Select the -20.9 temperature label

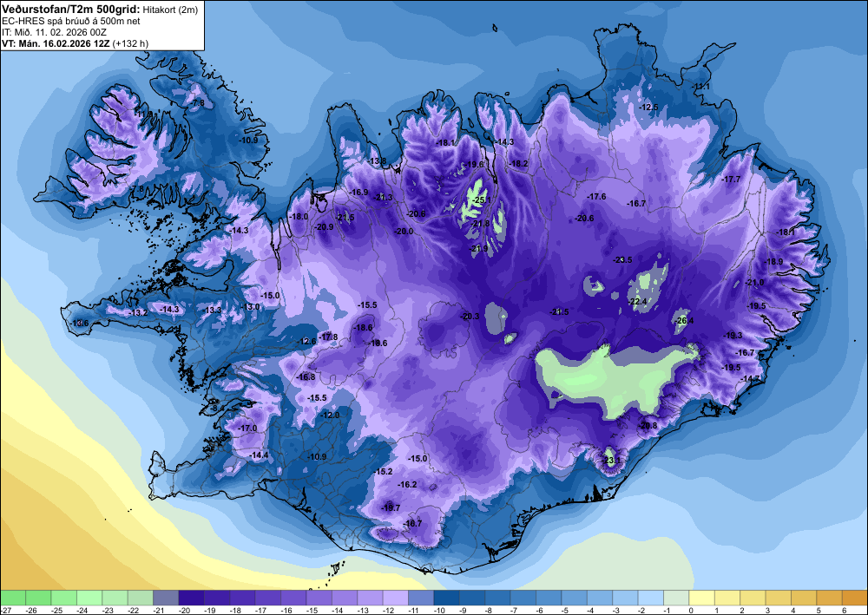(325, 226)
